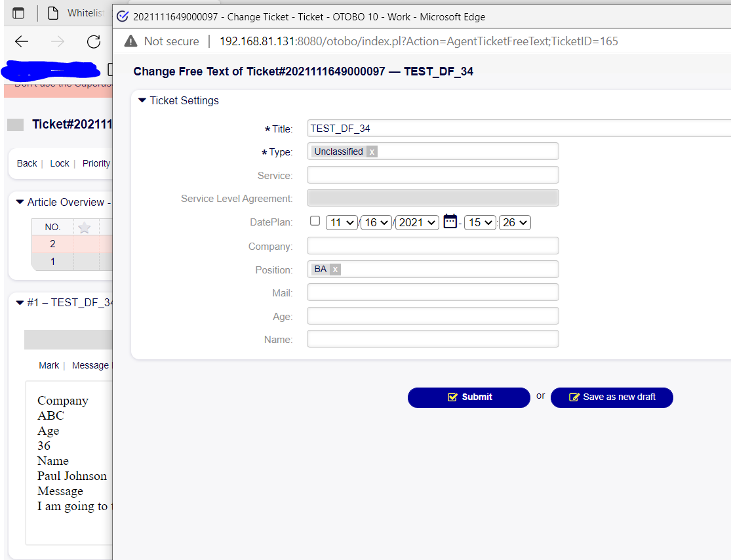Open the minutes dropdown showing 26

coord(514,222)
